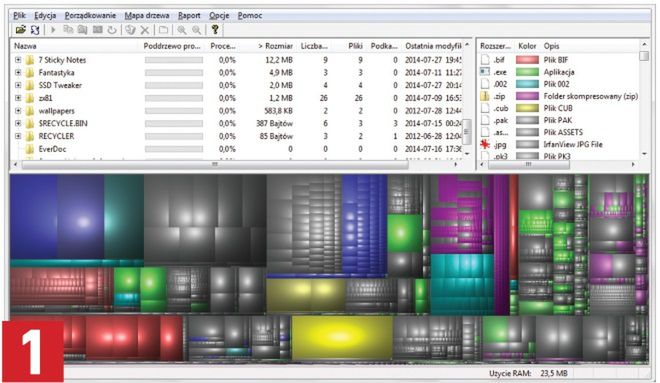Click the yellow color swatch for .cub

[x=527, y=108]
